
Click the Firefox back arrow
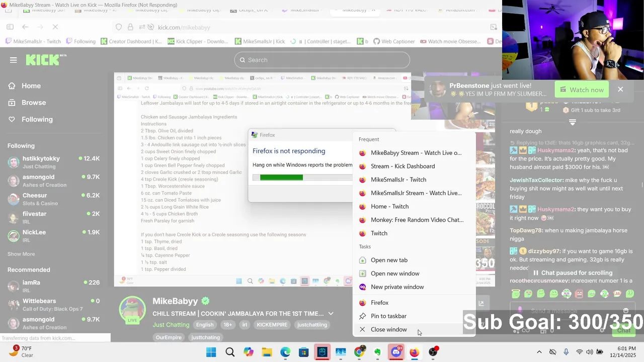point(25,27)
